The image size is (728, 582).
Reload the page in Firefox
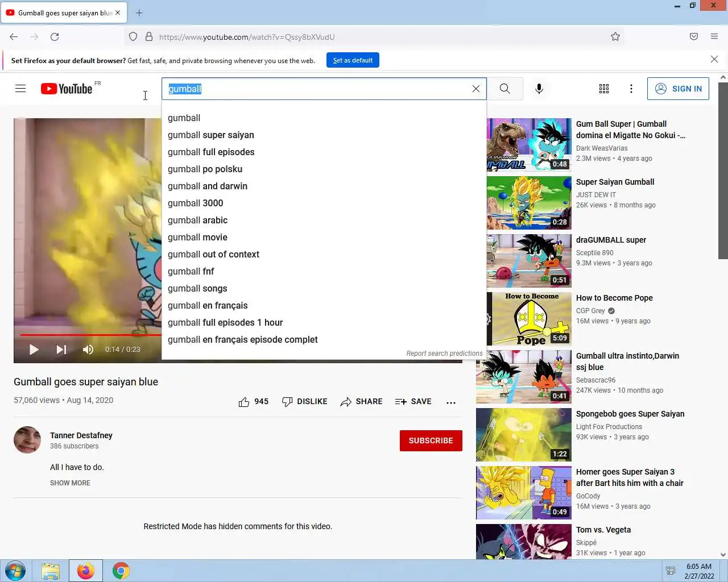pos(55,37)
